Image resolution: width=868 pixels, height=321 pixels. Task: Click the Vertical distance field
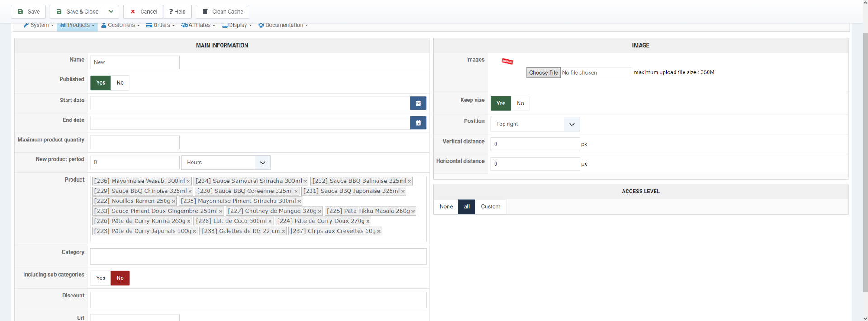click(535, 144)
